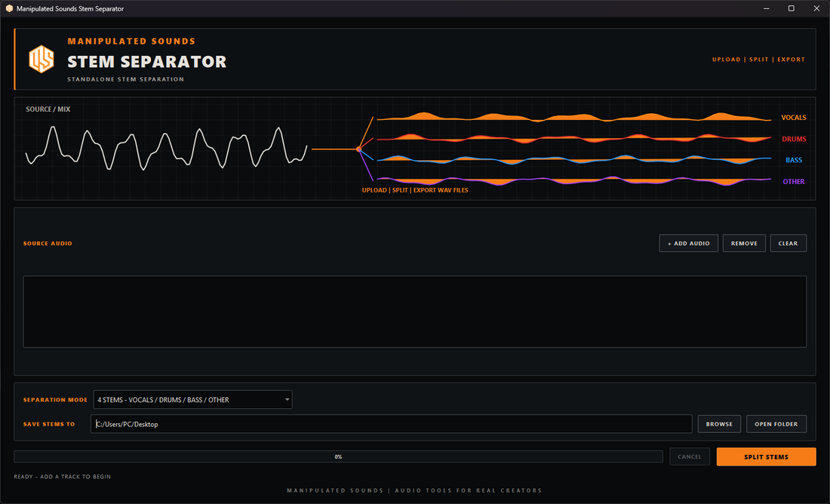Click the 'Ready - Add a track to begin' status

63,477
